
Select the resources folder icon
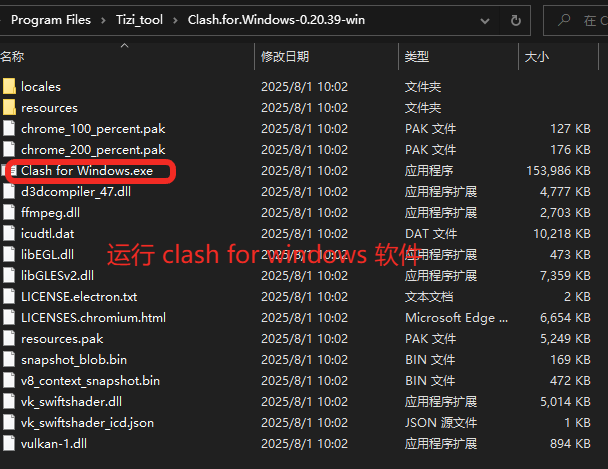(10, 108)
